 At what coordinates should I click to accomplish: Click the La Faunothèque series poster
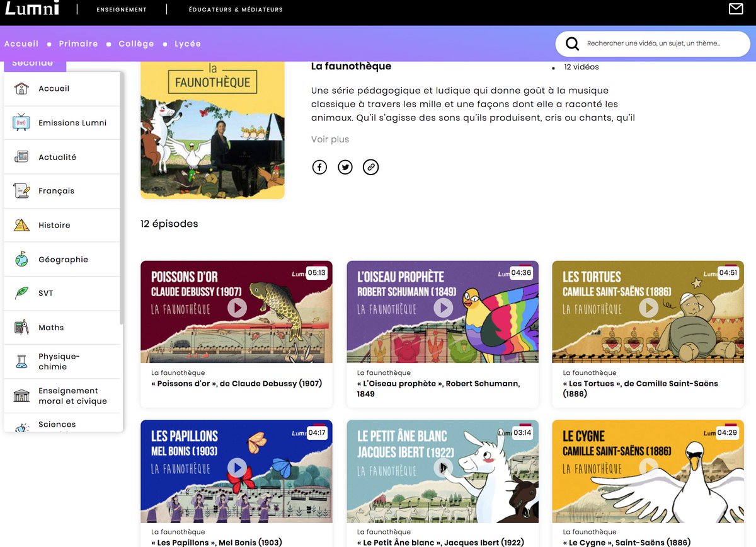tap(212, 130)
